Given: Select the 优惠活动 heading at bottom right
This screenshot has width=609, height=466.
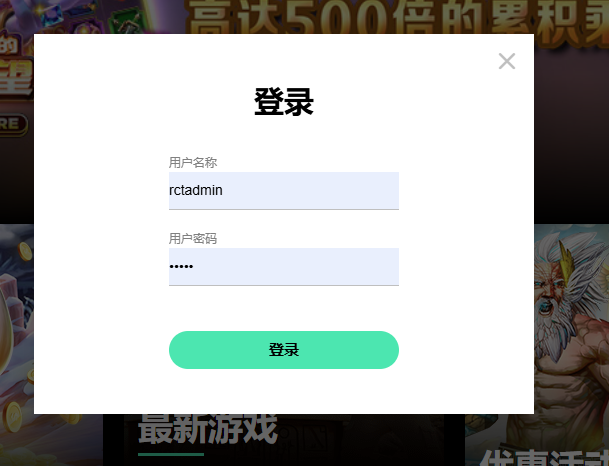Looking at the screenshot, I should point(544,458).
